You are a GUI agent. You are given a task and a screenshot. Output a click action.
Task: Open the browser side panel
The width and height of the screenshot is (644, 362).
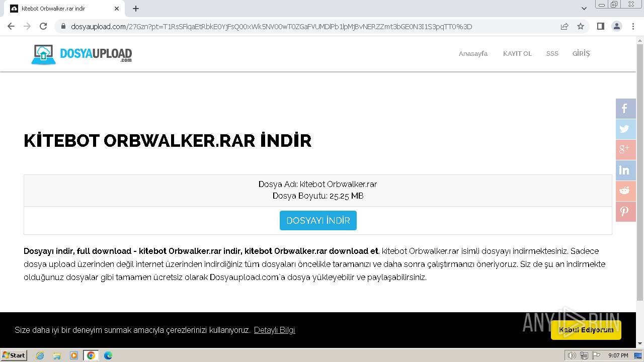point(601,26)
